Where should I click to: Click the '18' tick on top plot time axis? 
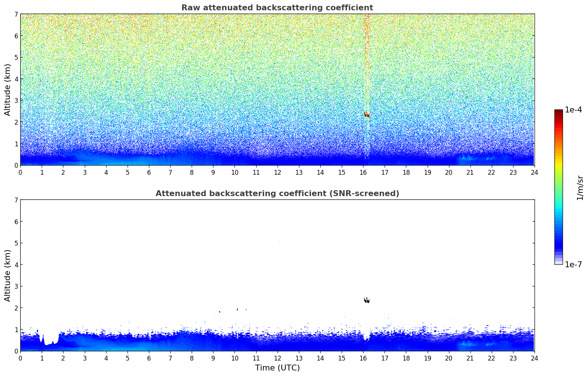406,172
